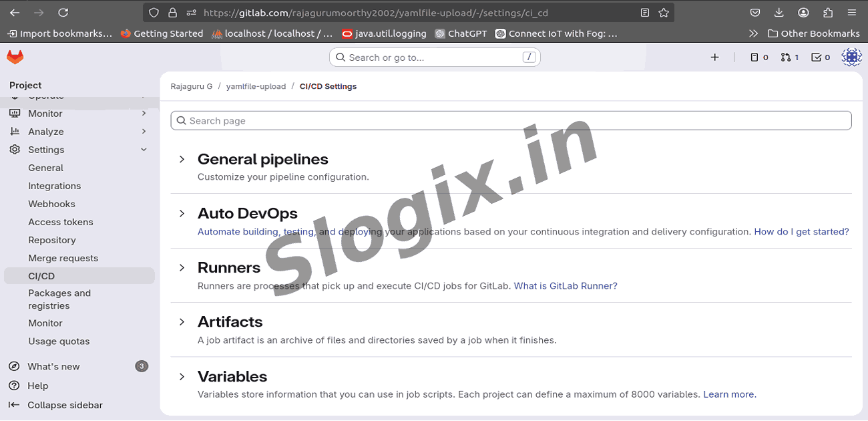Open the Webhooks settings page

pyautogui.click(x=51, y=204)
